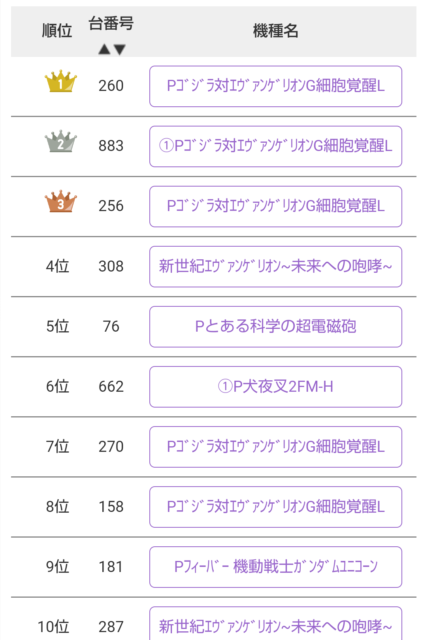This screenshot has width=422, height=640.
Task: Select ①P犬夜叉2FM-H machine button
Action: (275, 387)
